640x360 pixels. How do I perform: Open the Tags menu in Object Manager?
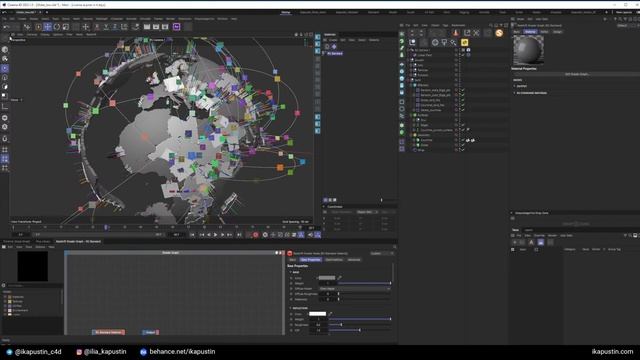pyautogui.click(x=445, y=25)
